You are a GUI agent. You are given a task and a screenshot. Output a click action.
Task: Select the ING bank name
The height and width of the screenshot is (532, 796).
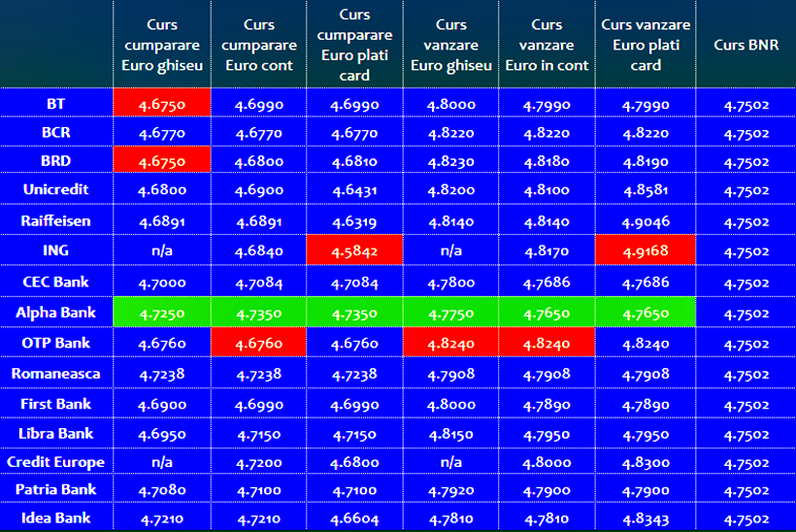[56, 250]
